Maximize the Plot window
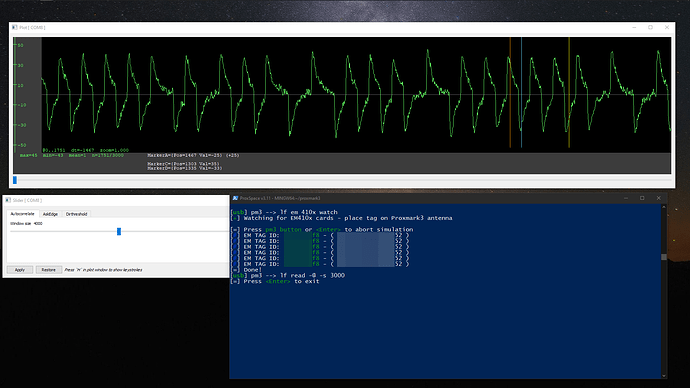This screenshot has width=690, height=388. click(650, 27)
